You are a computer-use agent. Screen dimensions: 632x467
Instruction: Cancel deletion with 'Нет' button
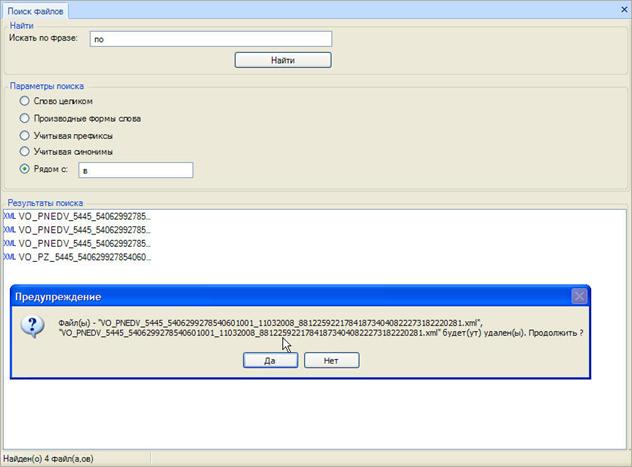[331, 360]
